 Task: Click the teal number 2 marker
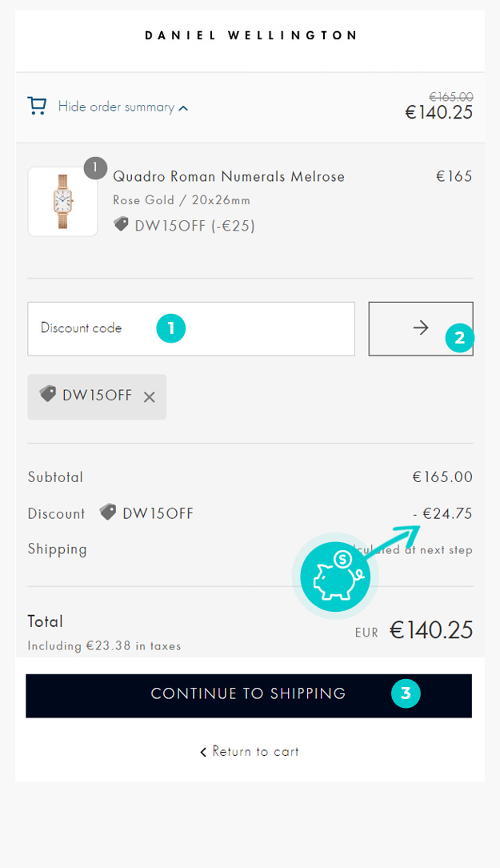click(460, 338)
